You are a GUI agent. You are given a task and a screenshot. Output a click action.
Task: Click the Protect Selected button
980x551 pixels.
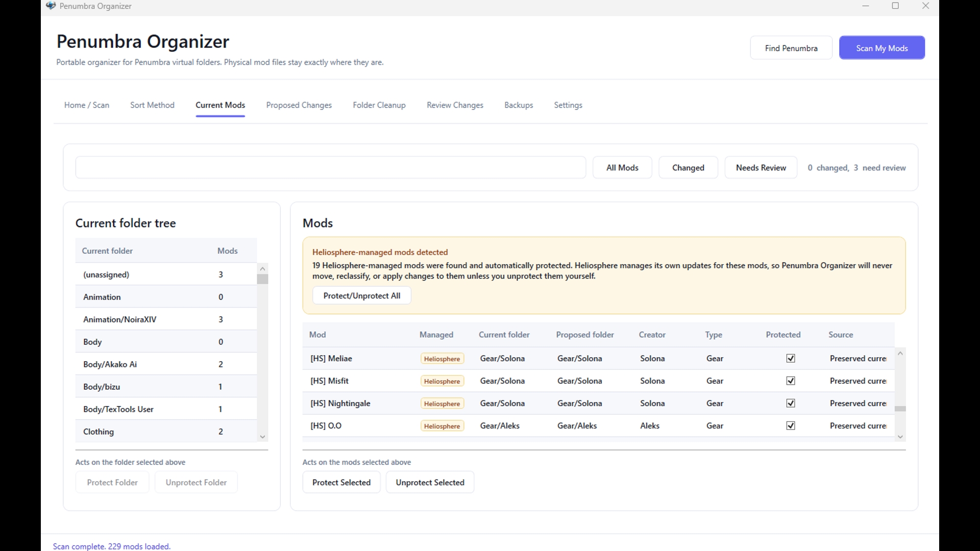[x=341, y=483]
